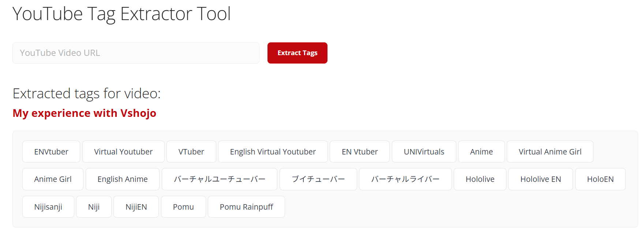Select the VTuber tag

click(191, 152)
